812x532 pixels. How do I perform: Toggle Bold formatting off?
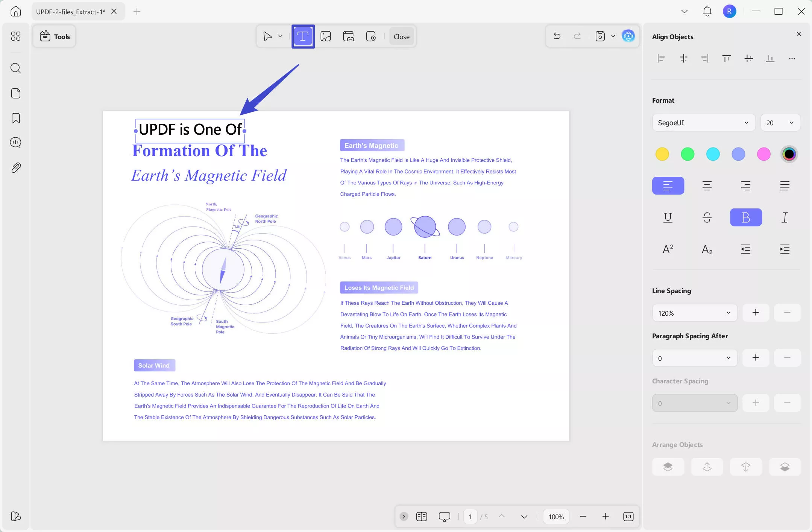point(745,217)
